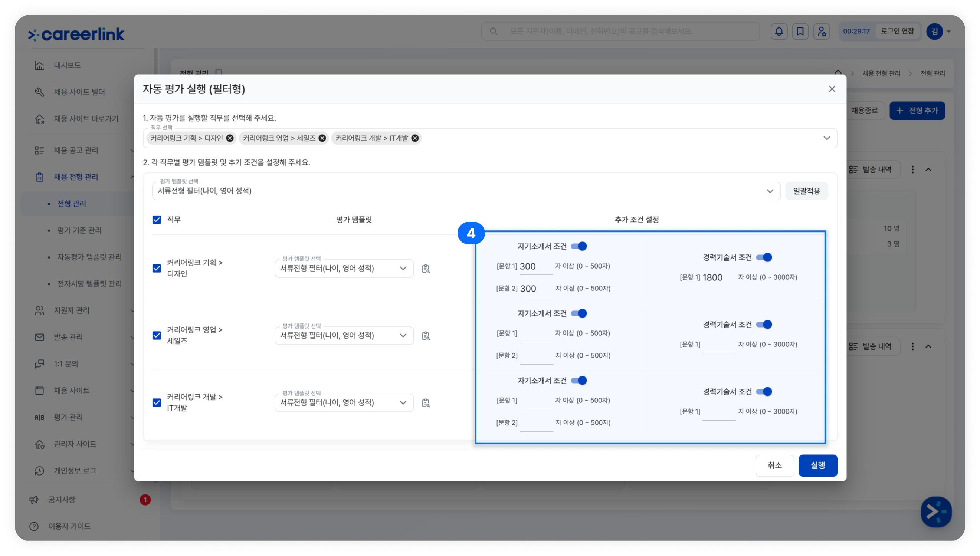Screen dimensions: 980x556
Task: Open the bookmark icon in header
Action: tap(800, 31)
